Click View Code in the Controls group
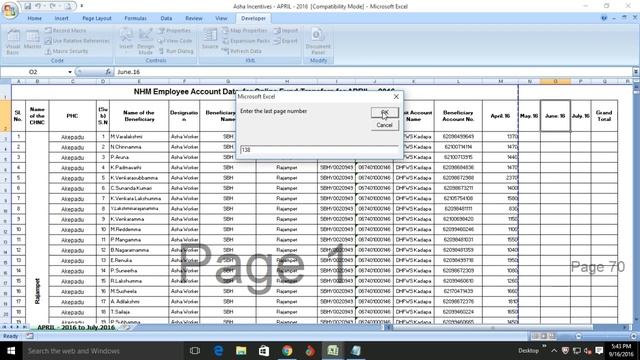Screen dimensions: 640x360 tap(175, 41)
